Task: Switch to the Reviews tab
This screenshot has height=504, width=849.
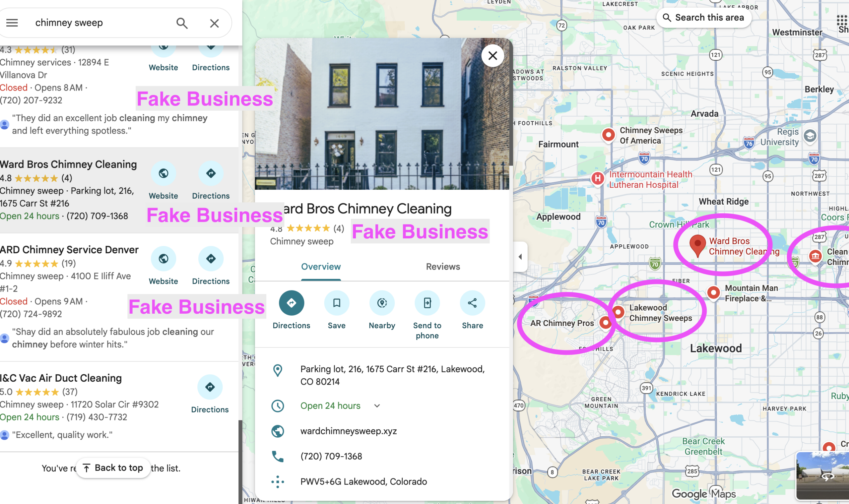Action: (442, 267)
